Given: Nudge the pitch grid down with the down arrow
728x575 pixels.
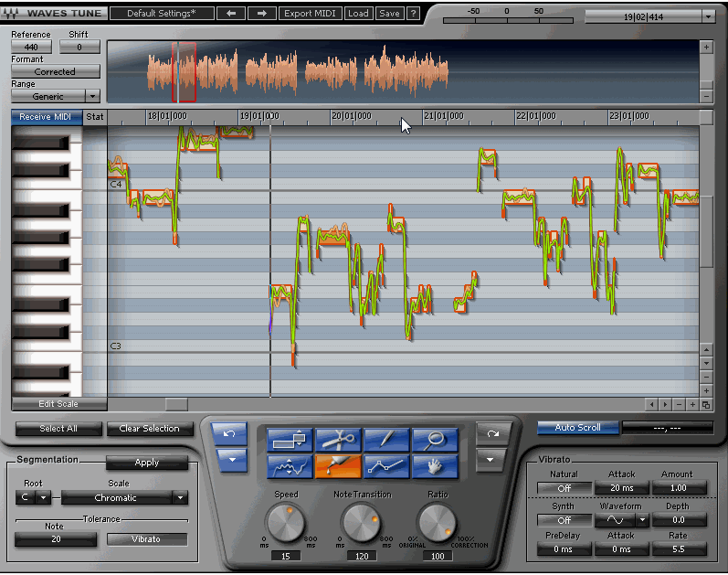Looking at the screenshot, I should pos(706,363).
